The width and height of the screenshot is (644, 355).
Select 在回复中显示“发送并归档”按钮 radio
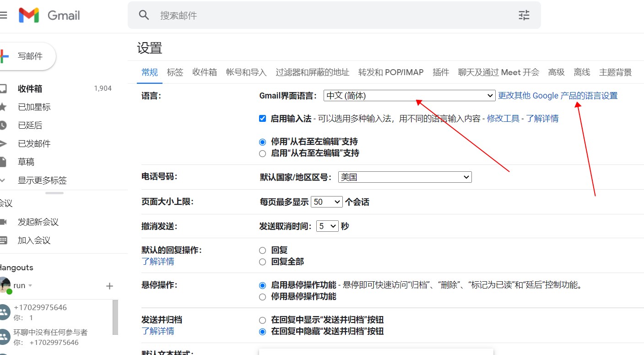pyautogui.click(x=262, y=320)
